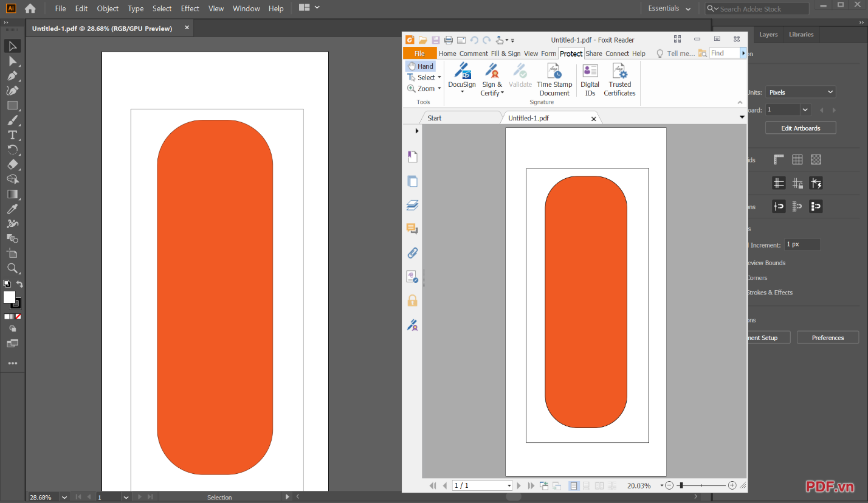
Task: Toggle the grid display icon
Action: tap(797, 159)
